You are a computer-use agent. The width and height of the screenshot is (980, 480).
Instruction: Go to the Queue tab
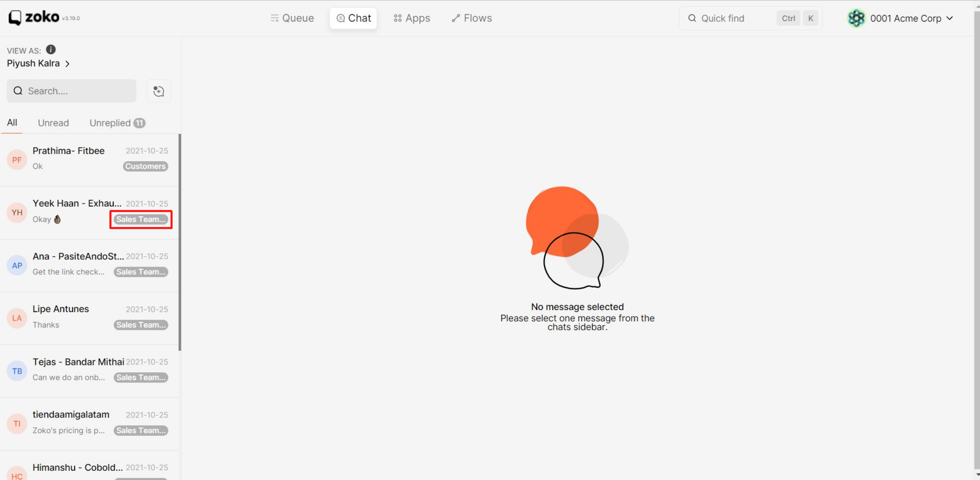(x=292, y=18)
